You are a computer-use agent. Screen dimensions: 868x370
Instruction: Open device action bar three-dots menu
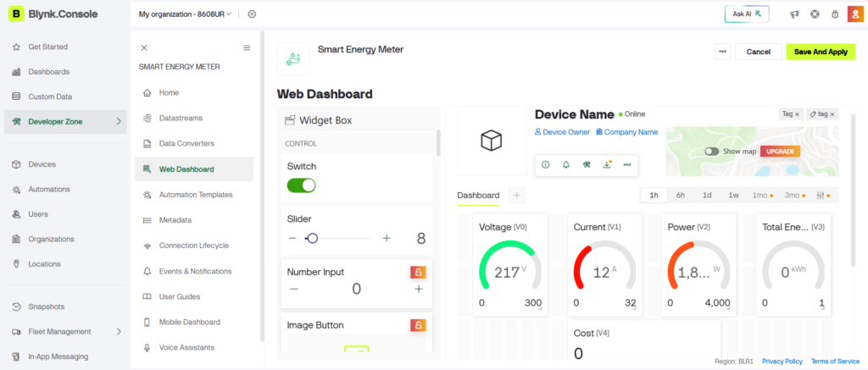627,165
